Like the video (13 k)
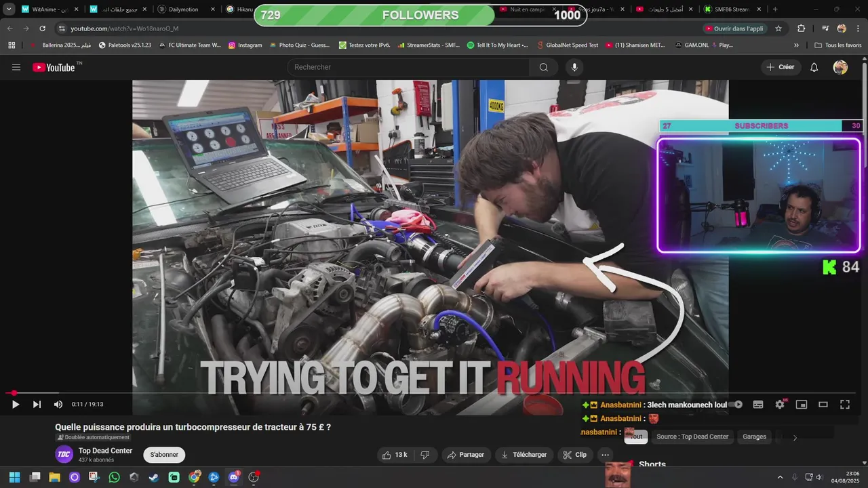 (394, 455)
